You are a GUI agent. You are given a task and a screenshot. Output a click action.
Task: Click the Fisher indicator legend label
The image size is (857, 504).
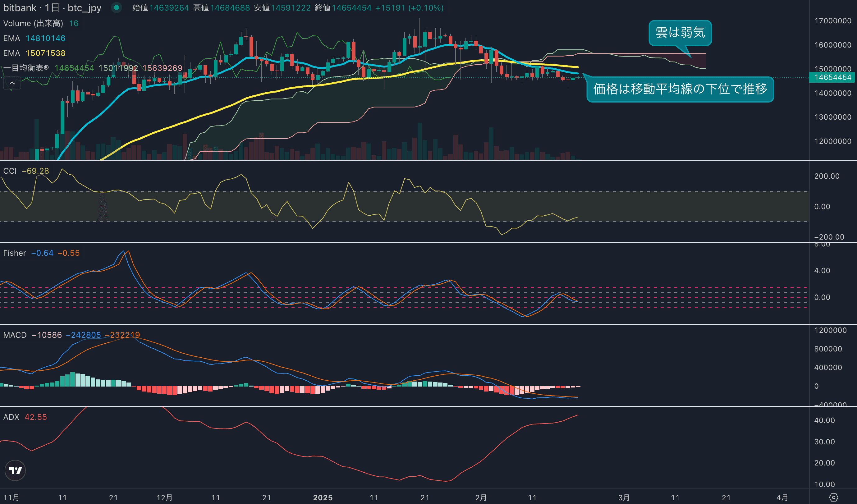pos(14,253)
